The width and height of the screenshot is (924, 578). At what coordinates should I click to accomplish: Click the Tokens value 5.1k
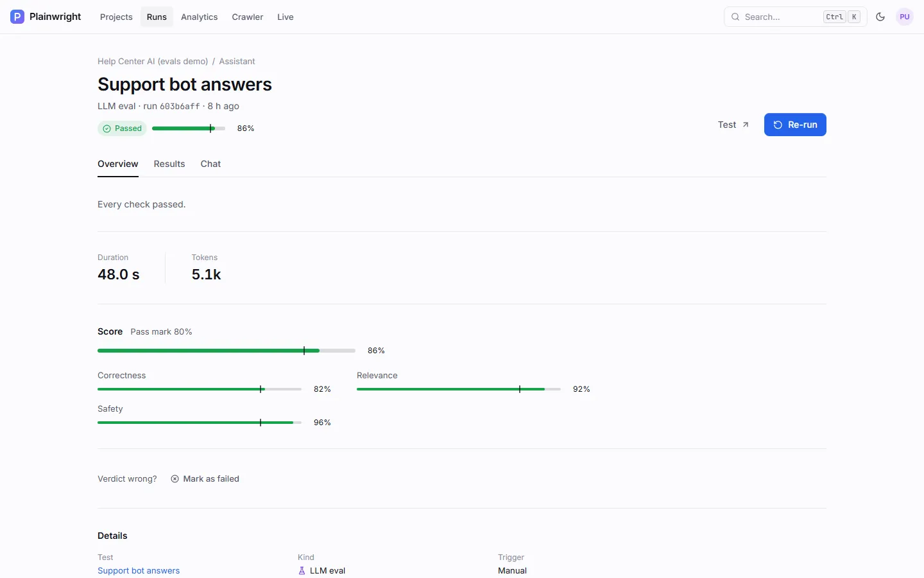pos(206,274)
